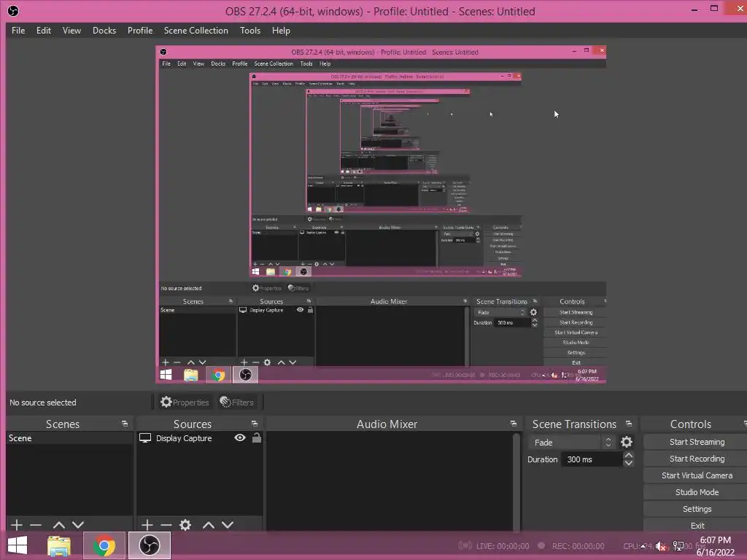Click the network tray icon
The image size is (747, 560).
(x=679, y=546)
